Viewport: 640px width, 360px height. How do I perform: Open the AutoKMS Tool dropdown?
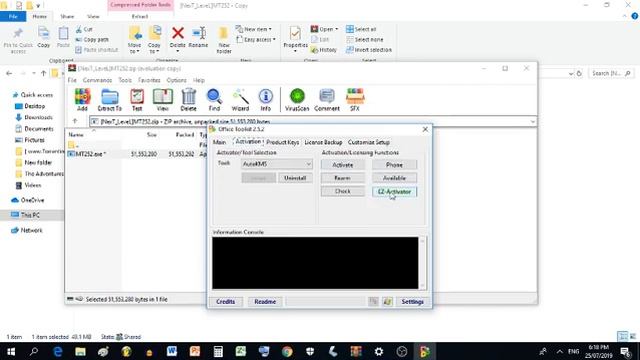(x=277, y=164)
